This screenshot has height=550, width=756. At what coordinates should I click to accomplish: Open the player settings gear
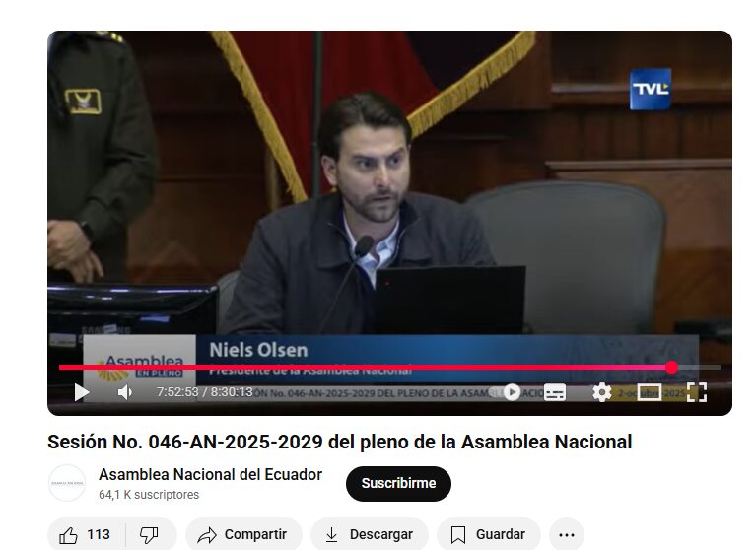601,392
